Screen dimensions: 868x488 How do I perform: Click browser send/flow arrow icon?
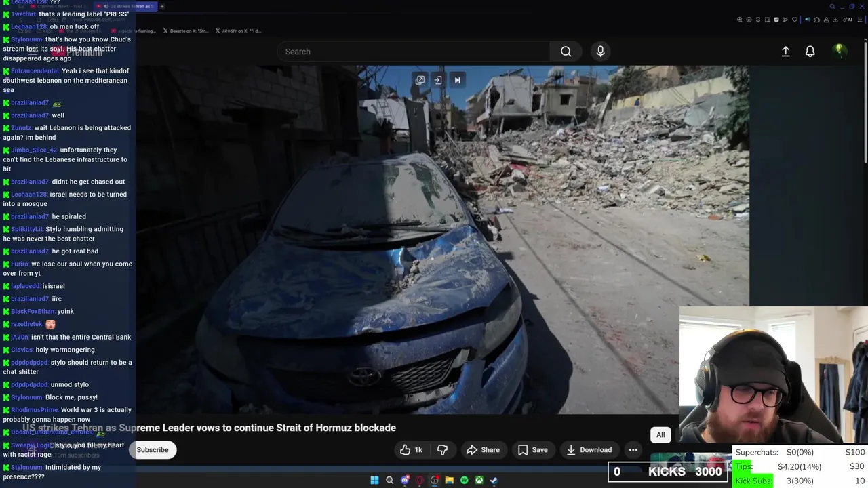click(785, 20)
